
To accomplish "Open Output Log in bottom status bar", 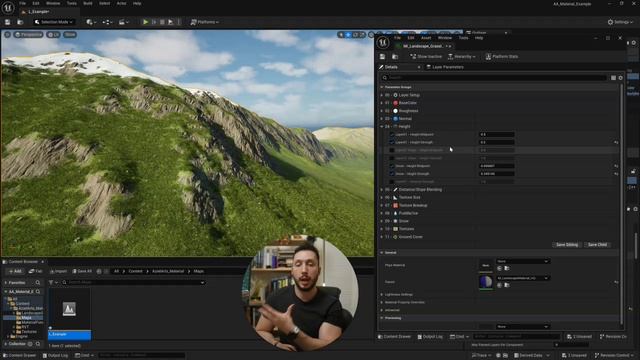I will click(56, 356).
